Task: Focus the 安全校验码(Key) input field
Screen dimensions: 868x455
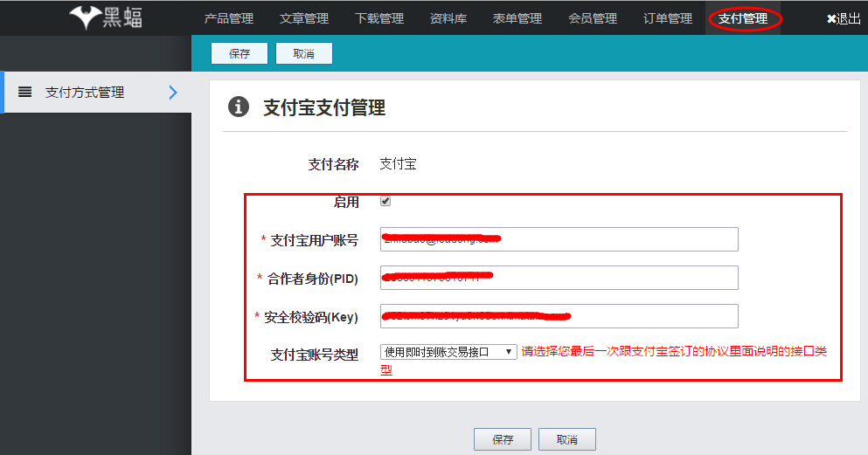Action: point(559,316)
